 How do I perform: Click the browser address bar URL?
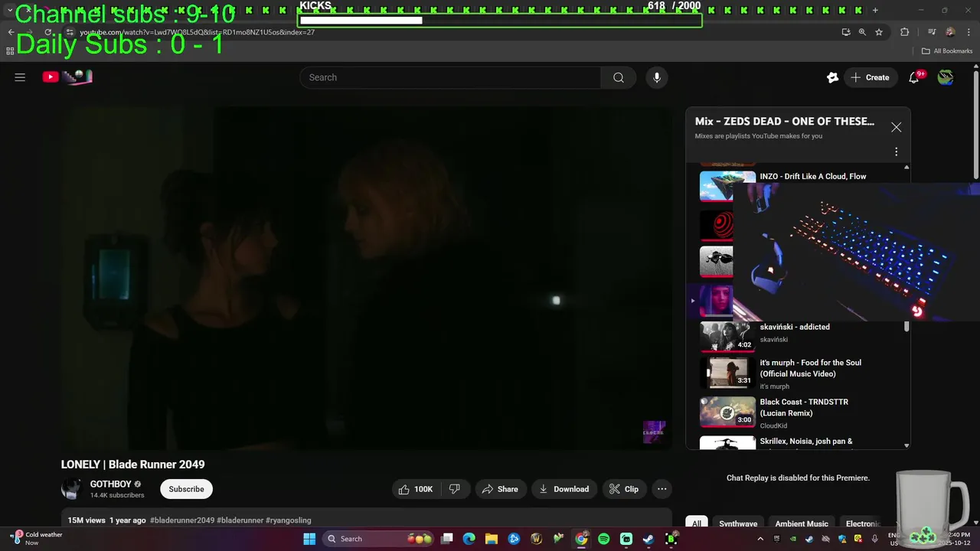(x=198, y=32)
